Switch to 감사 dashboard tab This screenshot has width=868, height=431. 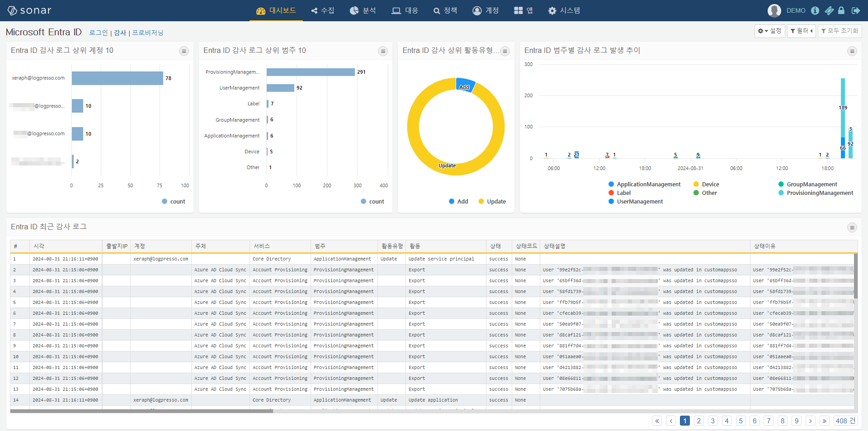[x=120, y=33]
